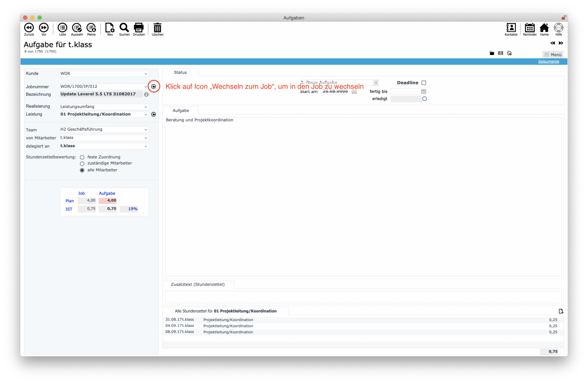Open the Reminder calendar icon
The width and height of the screenshot is (588, 383).
pos(530,28)
